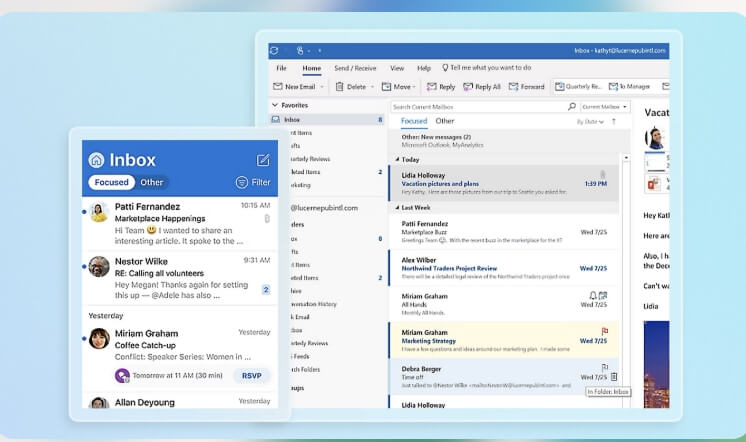Click the Quarterly Re... quick step icon
The height and width of the screenshot is (442, 746).
click(560, 86)
